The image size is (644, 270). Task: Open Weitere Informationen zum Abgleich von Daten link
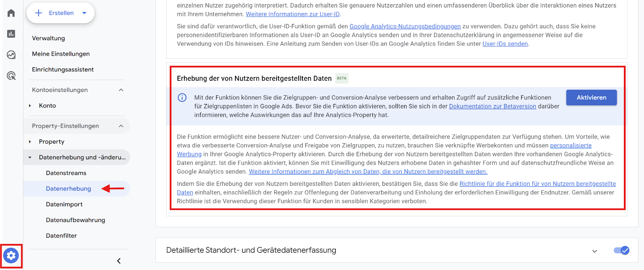(368, 172)
